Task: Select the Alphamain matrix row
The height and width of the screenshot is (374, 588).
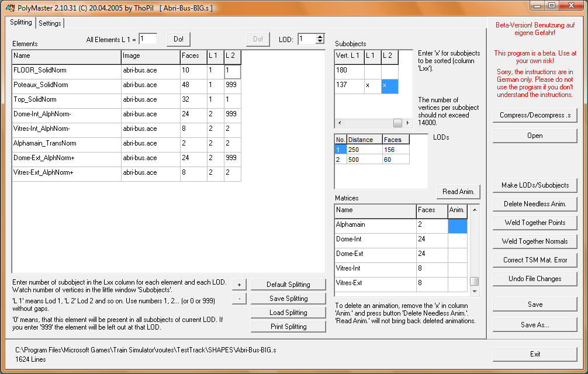Action: pyautogui.click(x=401, y=225)
